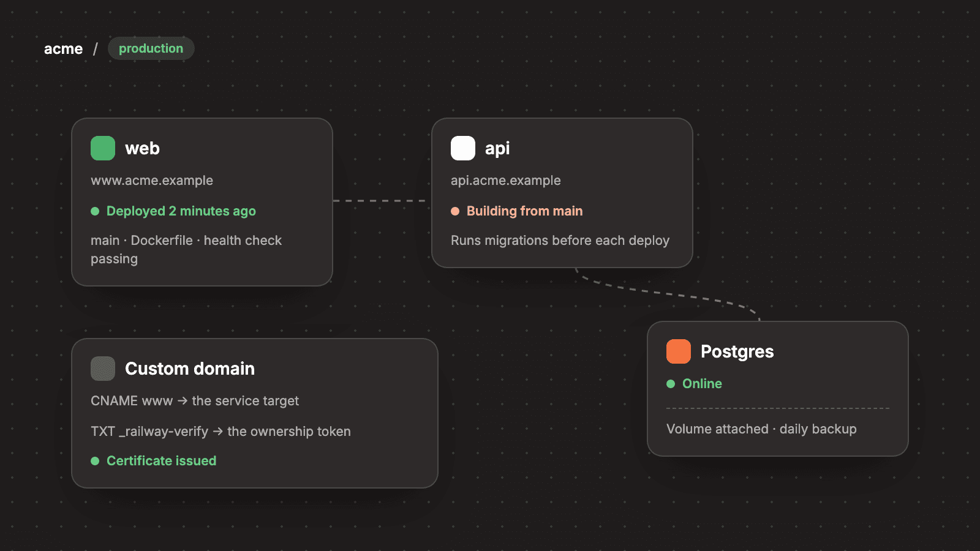
Task: Click the Online status text
Action: pyautogui.click(x=702, y=384)
